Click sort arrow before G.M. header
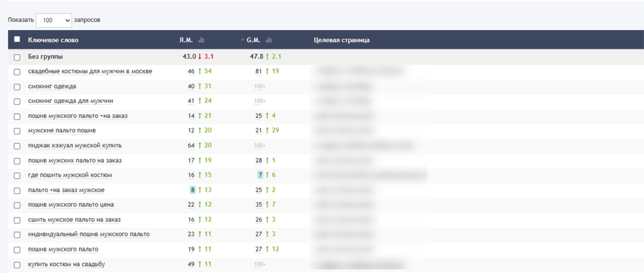The width and height of the screenshot is (644, 273). click(243, 40)
